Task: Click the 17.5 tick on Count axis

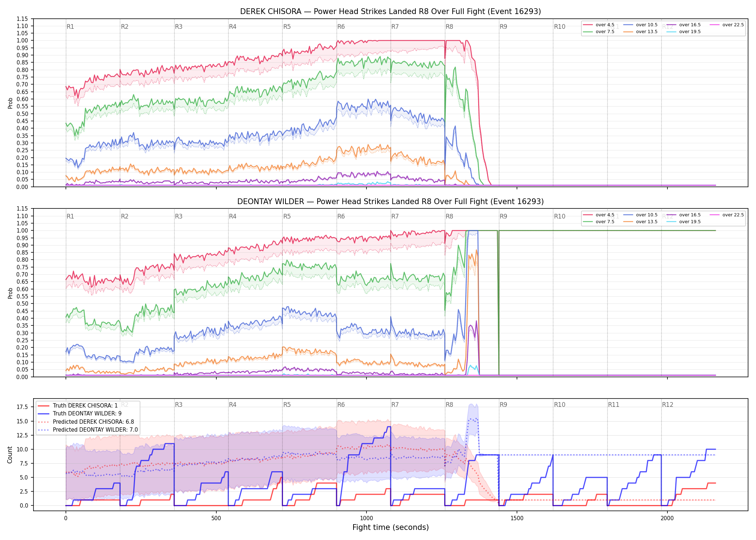Action: coord(22,407)
